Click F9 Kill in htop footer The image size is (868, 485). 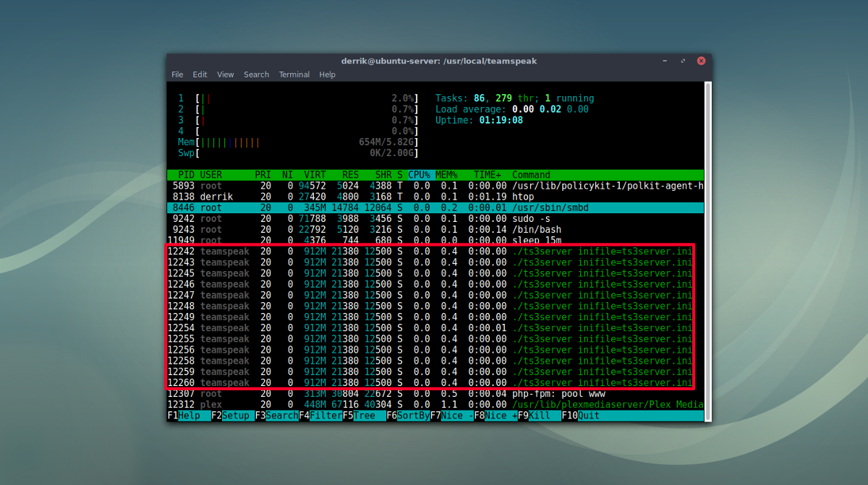540,416
